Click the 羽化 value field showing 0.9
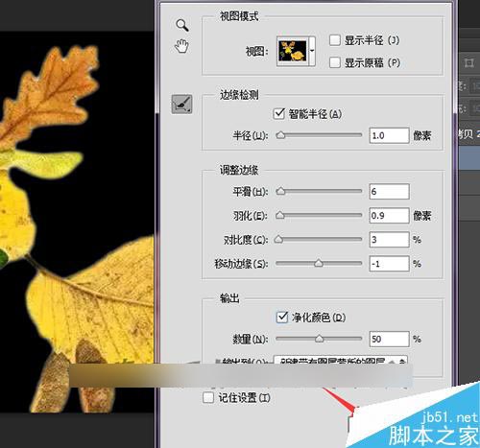The width and height of the screenshot is (480, 448). pos(389,216)
